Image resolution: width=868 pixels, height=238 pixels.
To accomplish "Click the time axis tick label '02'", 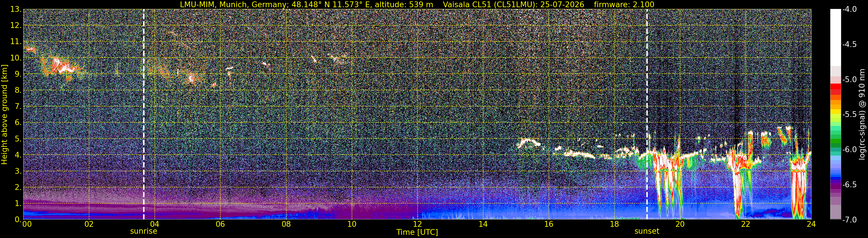I will (x=89, y=224).
